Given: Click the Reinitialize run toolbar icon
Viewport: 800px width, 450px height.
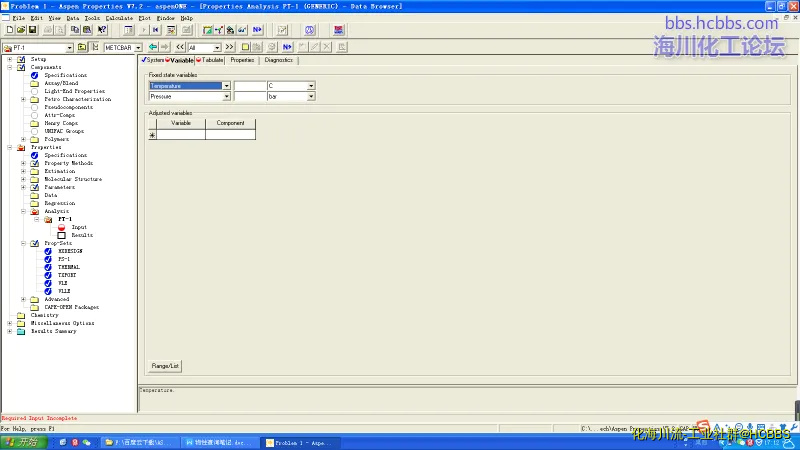Looking at the screenshot, I should (x=156, y=30).
